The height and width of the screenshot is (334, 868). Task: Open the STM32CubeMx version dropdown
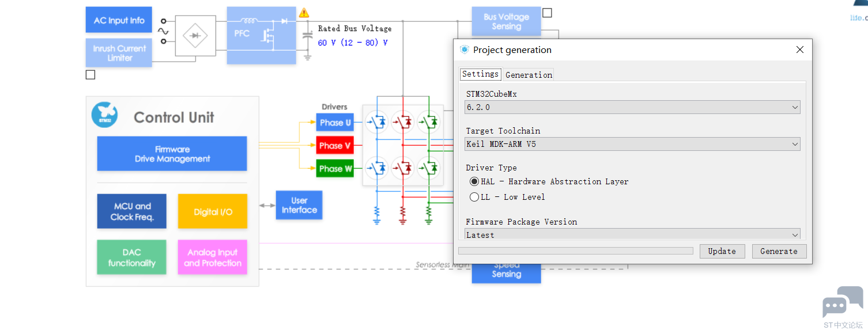click(x=632, y=107)
